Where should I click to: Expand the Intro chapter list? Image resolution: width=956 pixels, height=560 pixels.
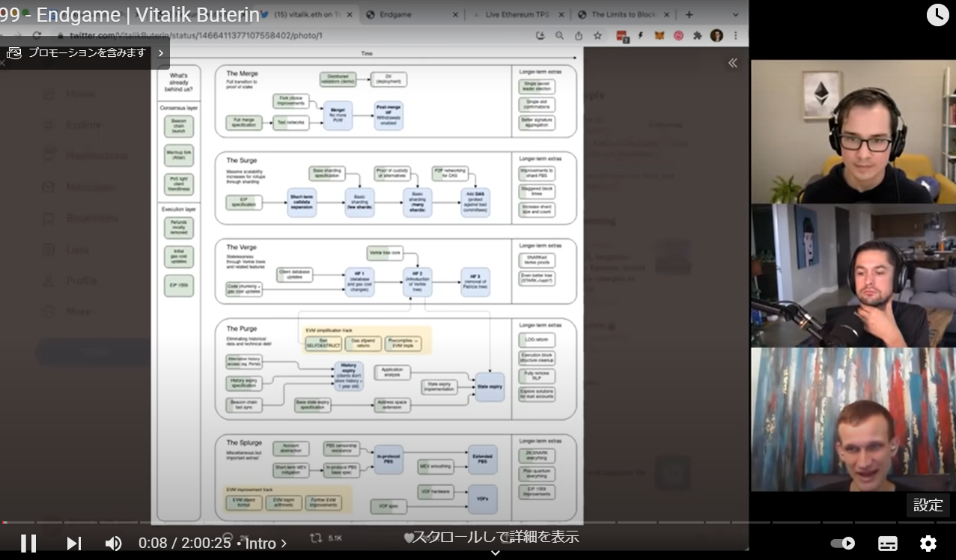266,544
